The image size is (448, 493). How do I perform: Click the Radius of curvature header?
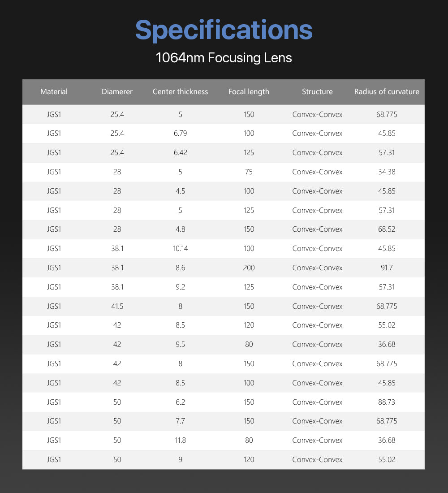(x=387, y=92)
